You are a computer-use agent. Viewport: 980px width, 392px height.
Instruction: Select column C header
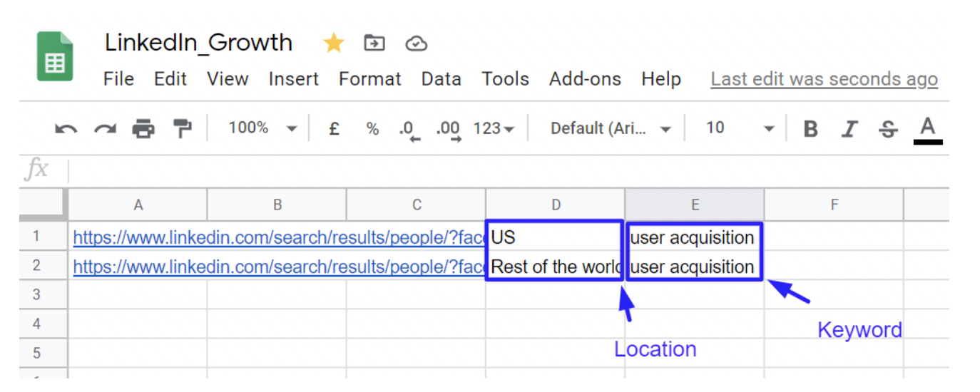click(416, 205)
